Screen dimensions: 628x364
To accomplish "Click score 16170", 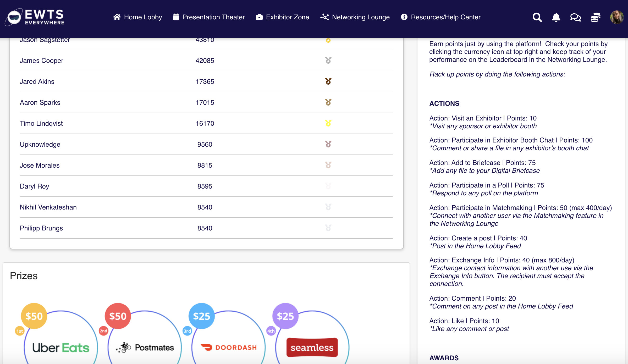I will point(205,123).
